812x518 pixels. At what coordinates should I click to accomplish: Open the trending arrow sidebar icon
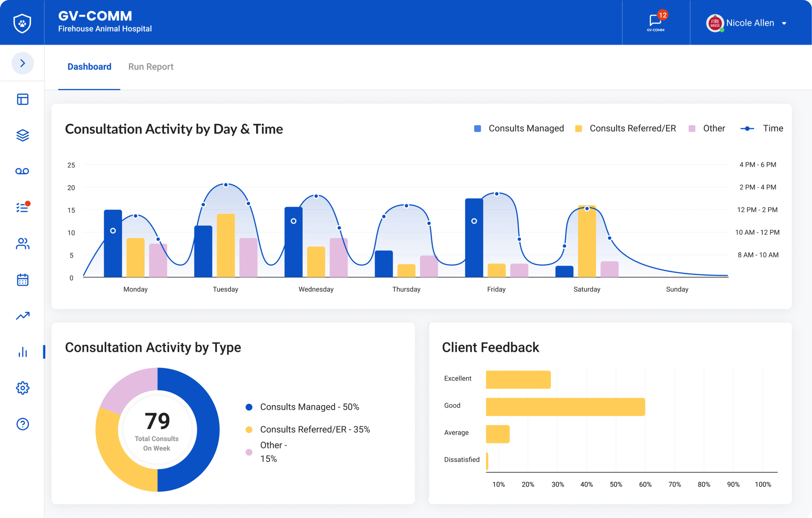[23, 316]
